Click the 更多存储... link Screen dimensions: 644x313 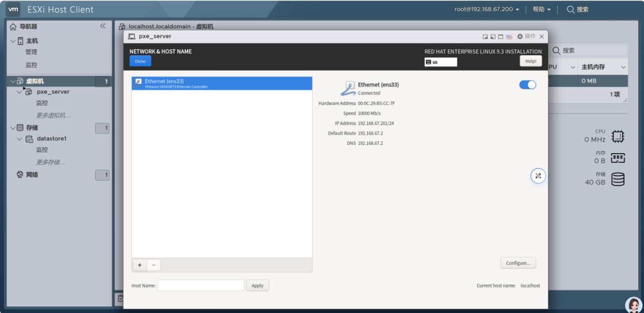click(51, 162)
